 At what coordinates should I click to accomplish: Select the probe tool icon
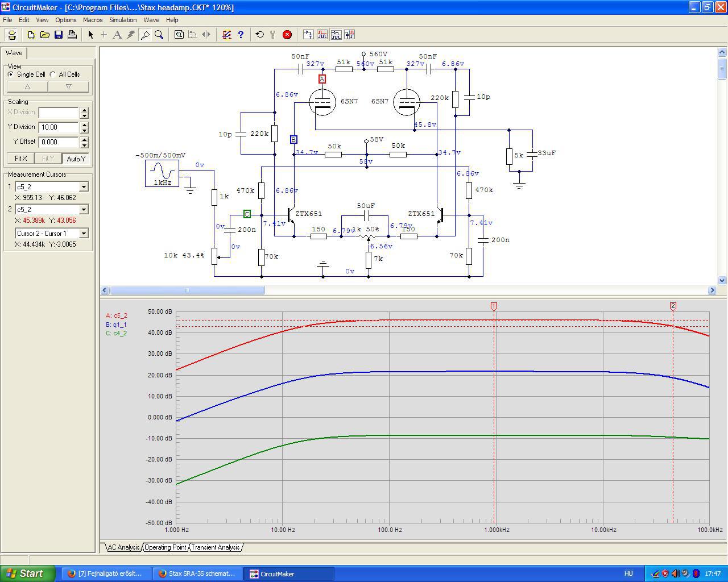145,35
